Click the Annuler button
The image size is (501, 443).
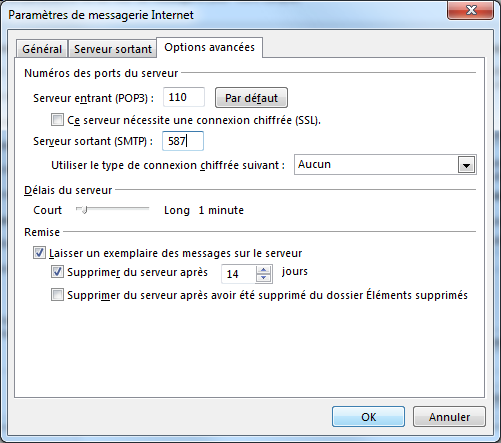[x=449, y=417]
